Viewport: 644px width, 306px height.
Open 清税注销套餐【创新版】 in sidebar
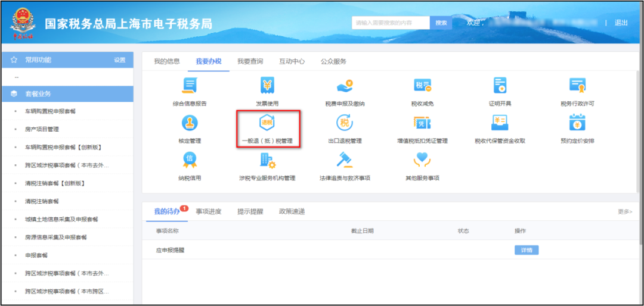(x=55, y=183)
